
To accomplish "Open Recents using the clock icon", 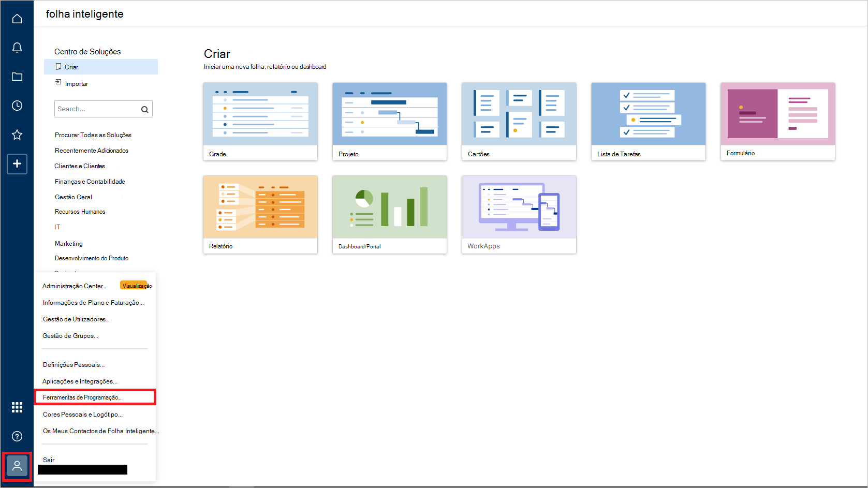I will 17,105.
